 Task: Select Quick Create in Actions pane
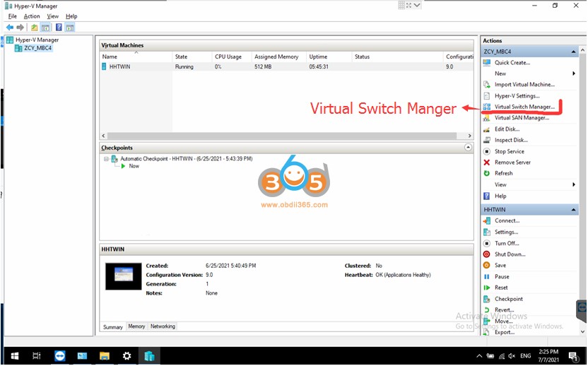pos(512,63)
